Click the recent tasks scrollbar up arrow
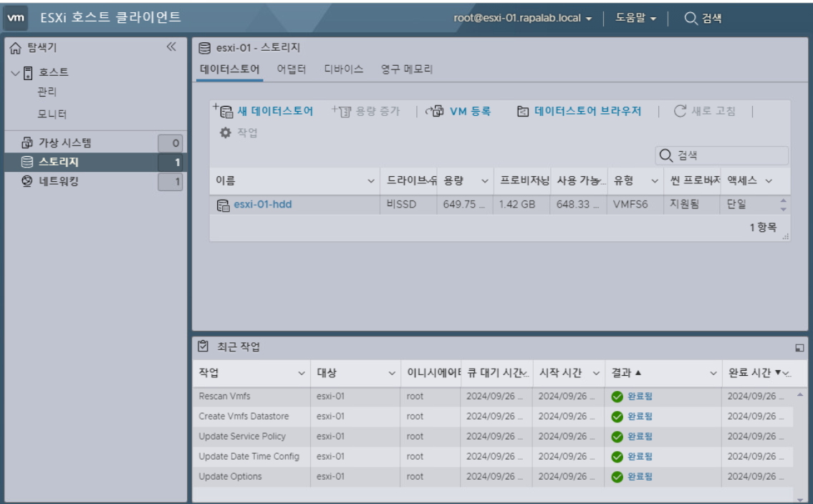813x504 pixels. (x=800, y=394)
